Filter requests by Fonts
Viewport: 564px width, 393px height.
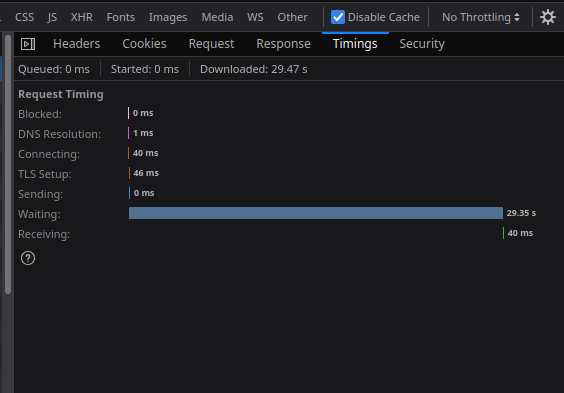pos(121,17)
